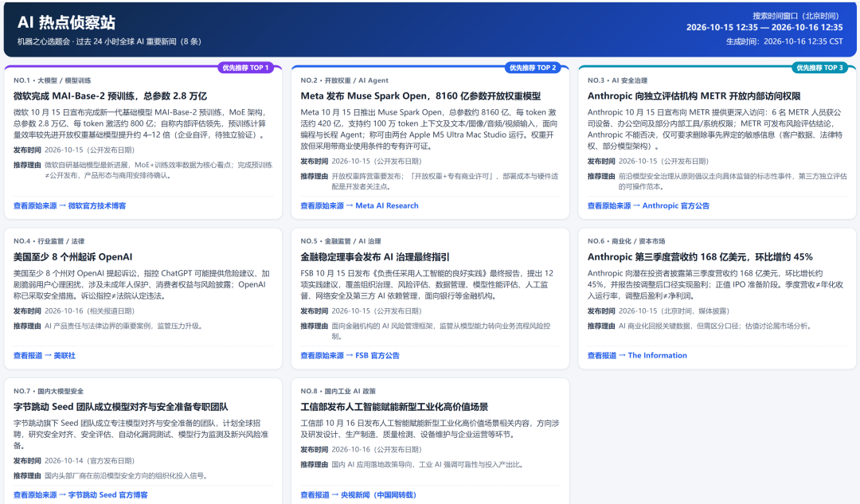860x504 pixels.
Task: Click headline Anthropic 向独立评估机构 METR 开放内部访问权限
Action: click(694, 96)
